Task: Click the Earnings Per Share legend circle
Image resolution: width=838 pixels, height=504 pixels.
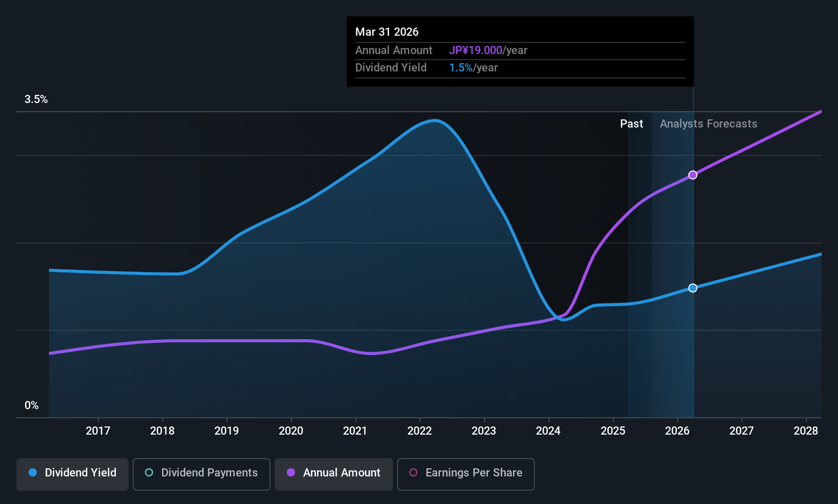Action: [413, 473]
